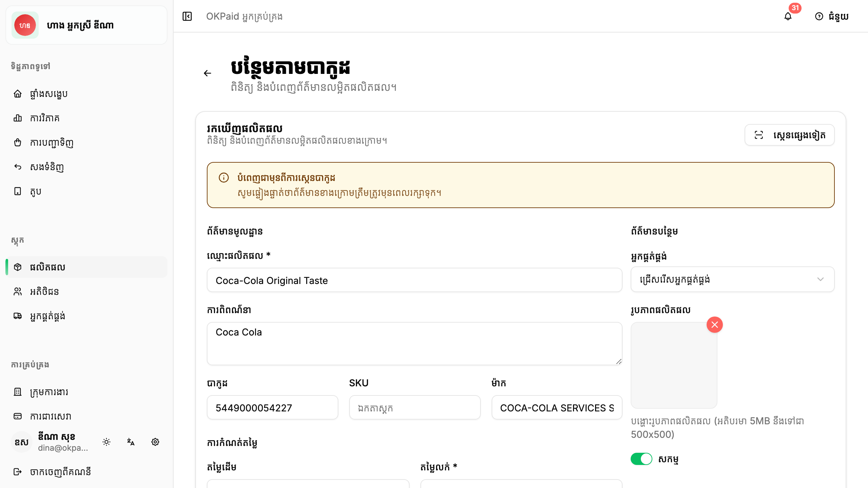Open អតិថិជន customers people icon
The width and height of the screenshot is (868, 488).
tap(18, 291)
